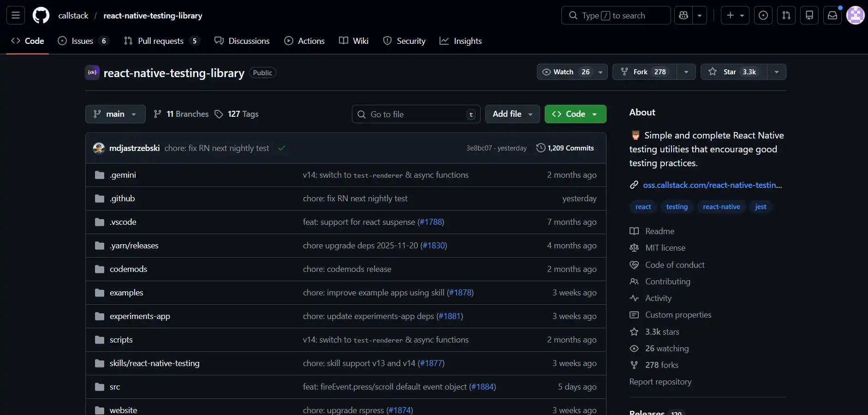This screenshot has height=415, width=868.
Task: Open user avatar profile menu
Action: pos(855,15)
